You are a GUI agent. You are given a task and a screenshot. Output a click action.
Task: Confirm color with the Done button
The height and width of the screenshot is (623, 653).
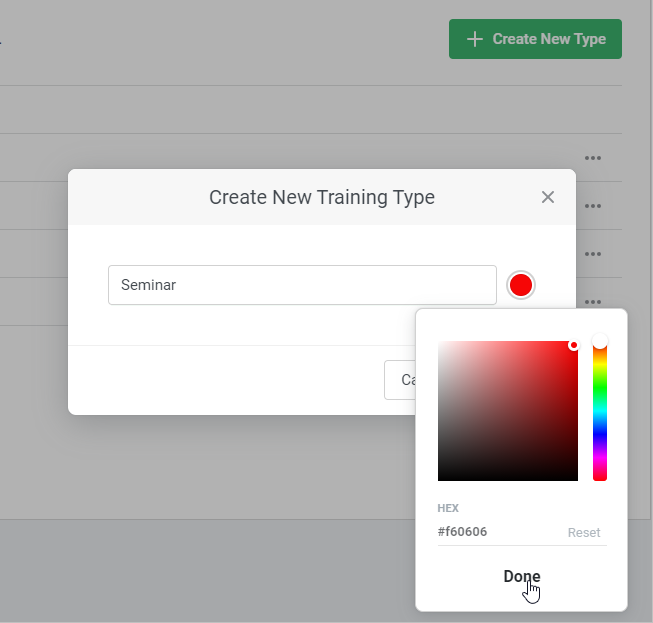[x=522, y=577]
